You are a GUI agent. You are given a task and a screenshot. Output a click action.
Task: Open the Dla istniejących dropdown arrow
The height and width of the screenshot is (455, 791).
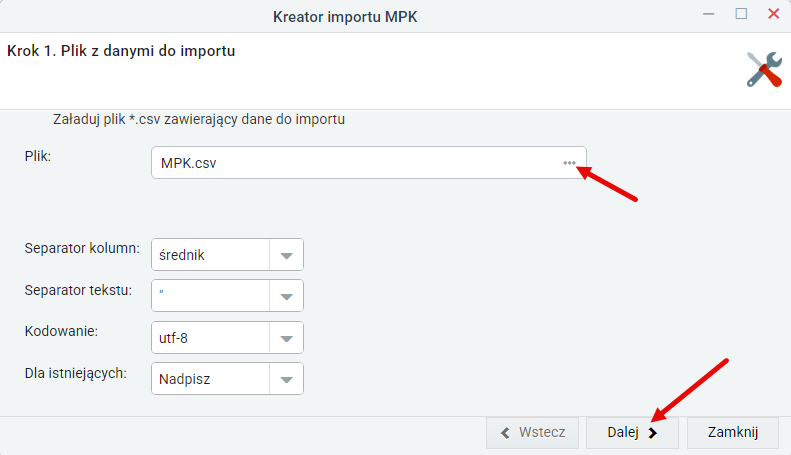pos(287,379)
